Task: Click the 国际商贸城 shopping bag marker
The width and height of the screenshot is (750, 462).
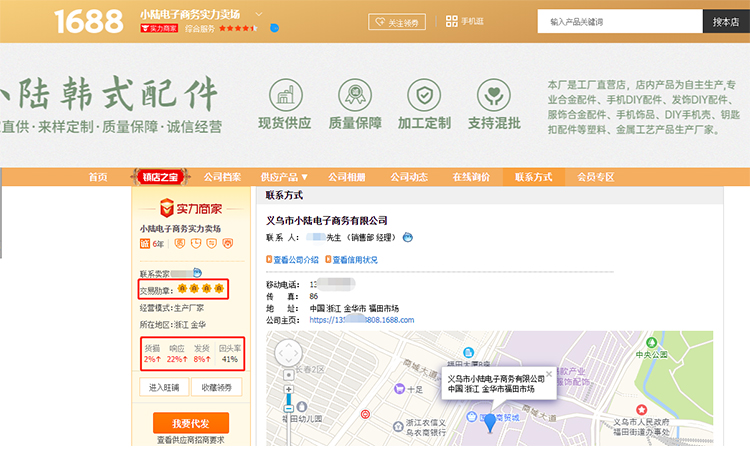Action: [x=472, y=417]
